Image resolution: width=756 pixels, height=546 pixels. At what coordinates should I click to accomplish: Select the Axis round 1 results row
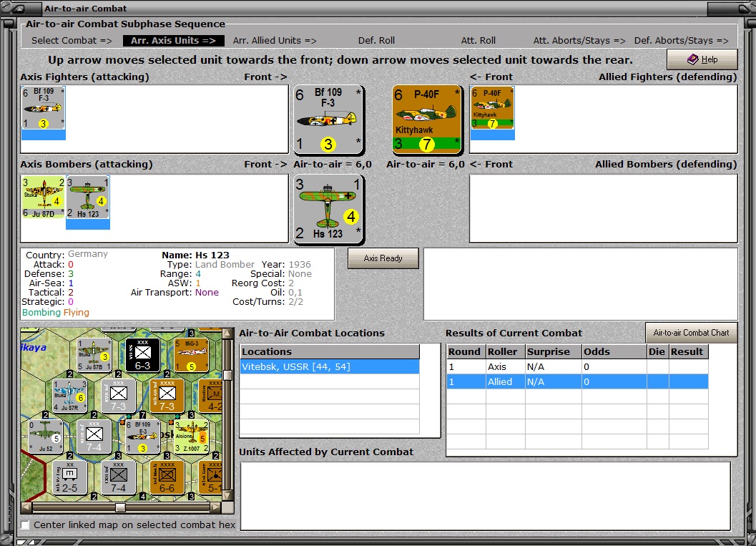point(577,366)
